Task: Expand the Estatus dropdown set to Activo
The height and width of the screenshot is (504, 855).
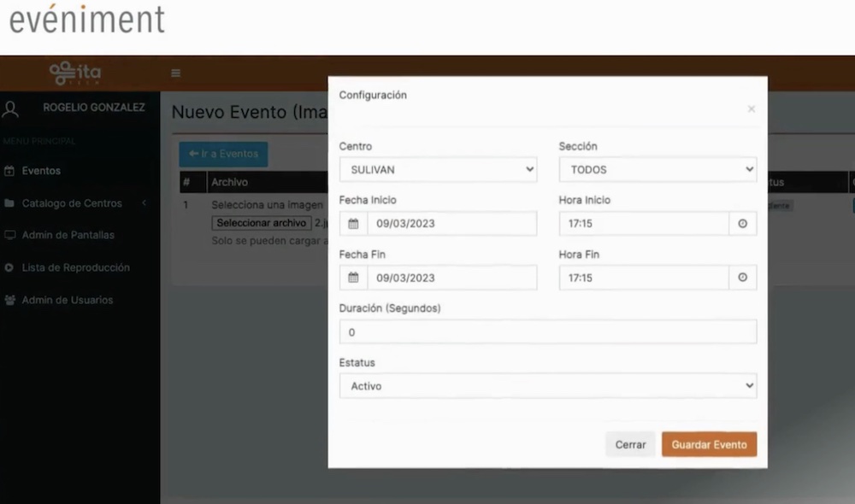Action: 547,386
